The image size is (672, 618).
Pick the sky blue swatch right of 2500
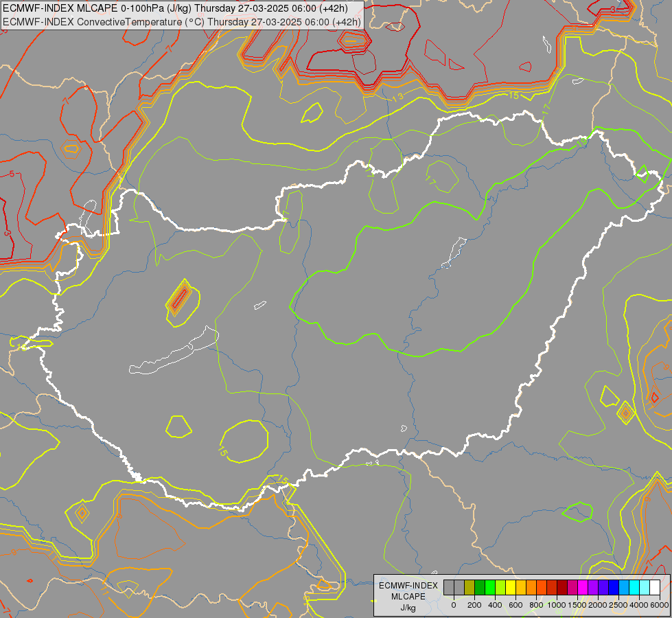click(625, 587)
